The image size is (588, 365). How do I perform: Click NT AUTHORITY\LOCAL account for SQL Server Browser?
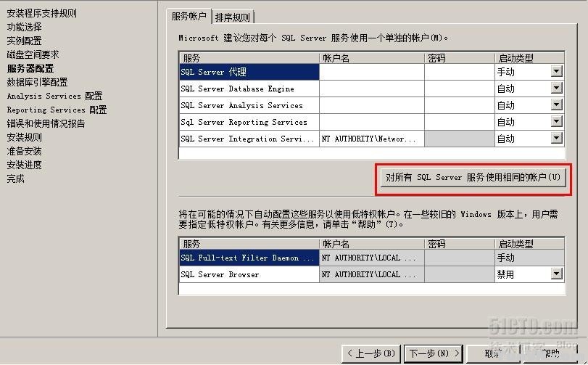pyautogui.click(x=372, y=274)
